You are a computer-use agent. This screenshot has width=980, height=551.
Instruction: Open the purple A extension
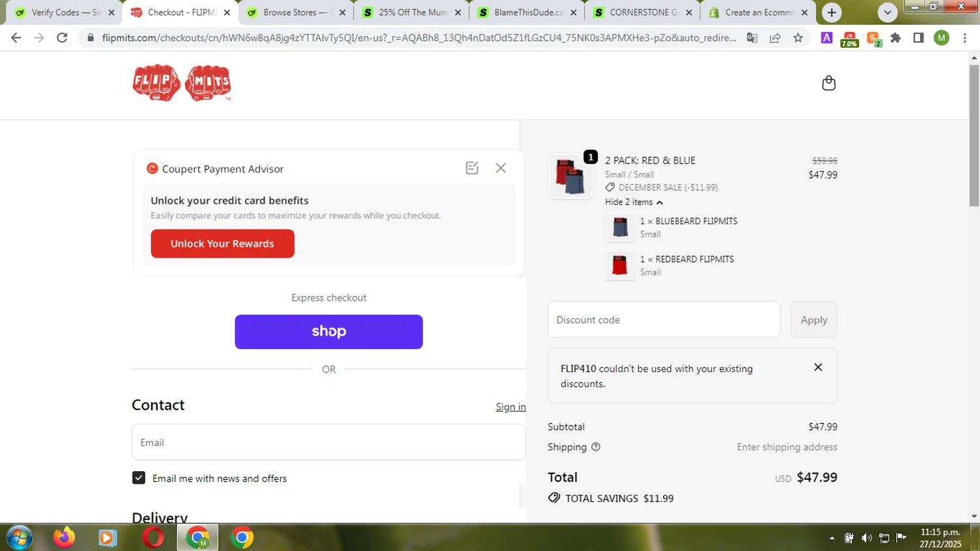(826, 38)
